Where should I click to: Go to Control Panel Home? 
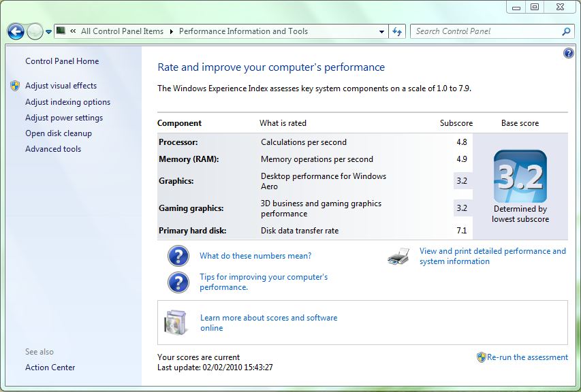click(62, 61)
